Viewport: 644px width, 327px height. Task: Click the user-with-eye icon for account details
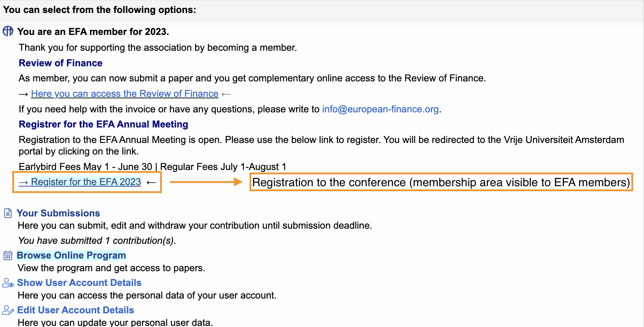(x=8, y=283)
